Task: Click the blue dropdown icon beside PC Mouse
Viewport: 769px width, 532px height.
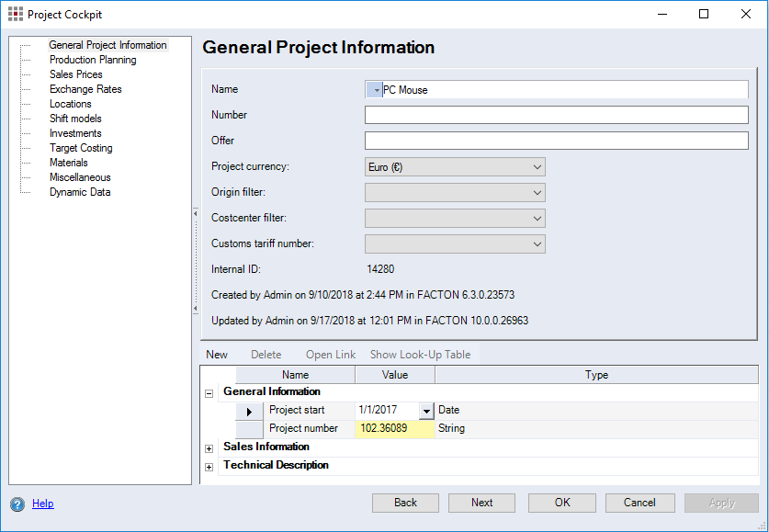Action: tap(374, 89)
